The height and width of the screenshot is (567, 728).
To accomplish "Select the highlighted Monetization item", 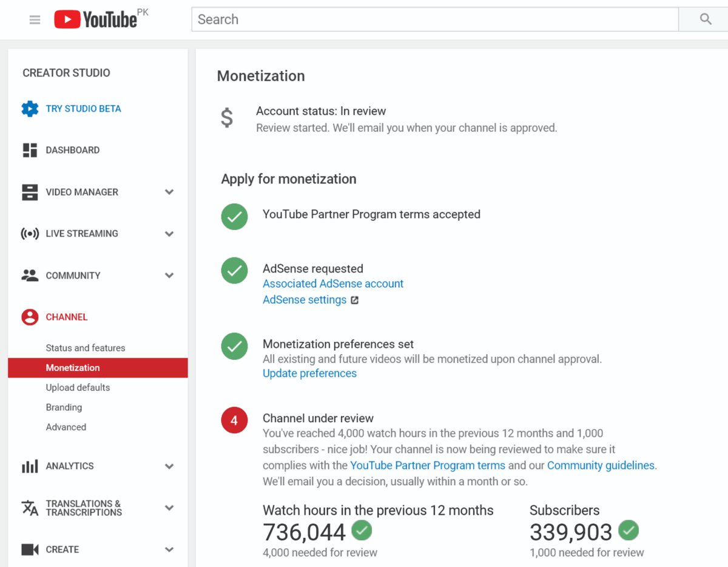I will [x=98, y=368].
